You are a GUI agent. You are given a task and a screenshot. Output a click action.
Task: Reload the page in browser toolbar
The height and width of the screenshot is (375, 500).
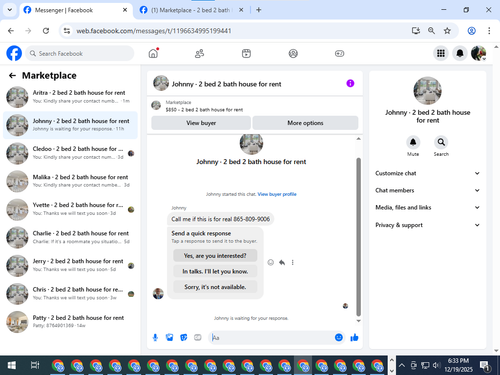pyautogui.click(x=46, y=31)
